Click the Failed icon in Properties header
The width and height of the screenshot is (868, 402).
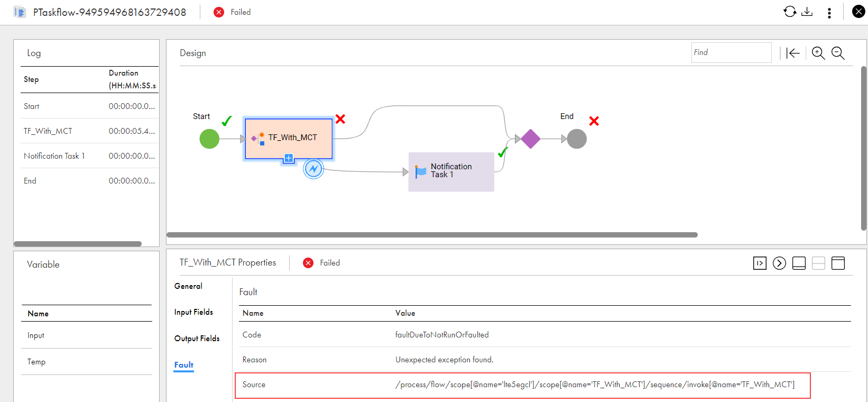point(308,263)
